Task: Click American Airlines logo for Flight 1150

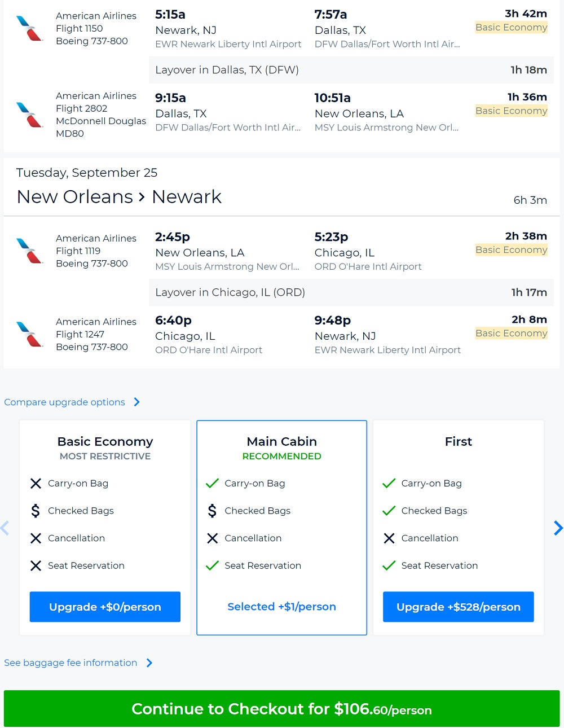Action: point(30,28)
